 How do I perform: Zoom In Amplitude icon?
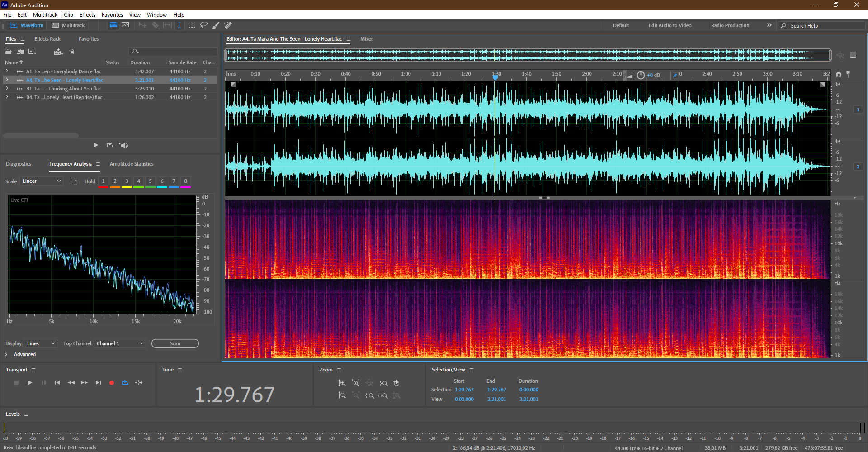pos(342,383)
